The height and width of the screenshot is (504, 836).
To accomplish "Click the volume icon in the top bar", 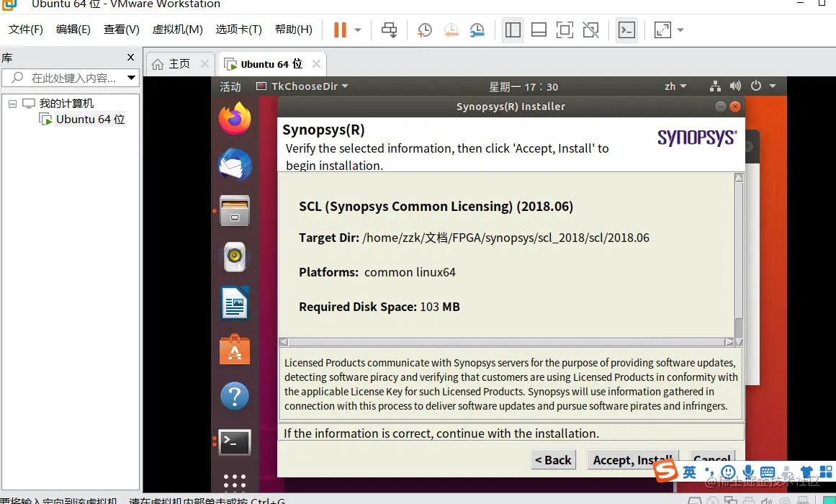I will coord(736,86).
